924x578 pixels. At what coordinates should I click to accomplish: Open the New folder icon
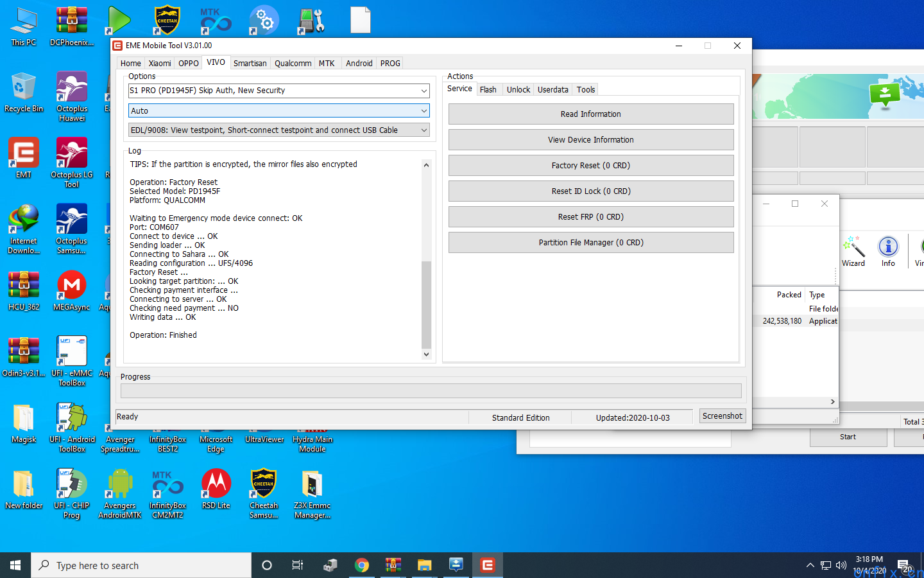(24, 489)
